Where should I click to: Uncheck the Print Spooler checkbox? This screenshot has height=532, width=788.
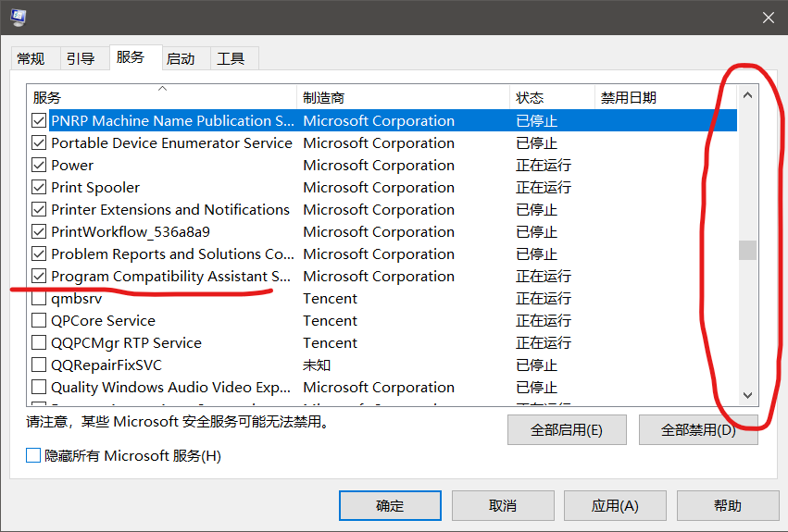[x=39, y=188]
